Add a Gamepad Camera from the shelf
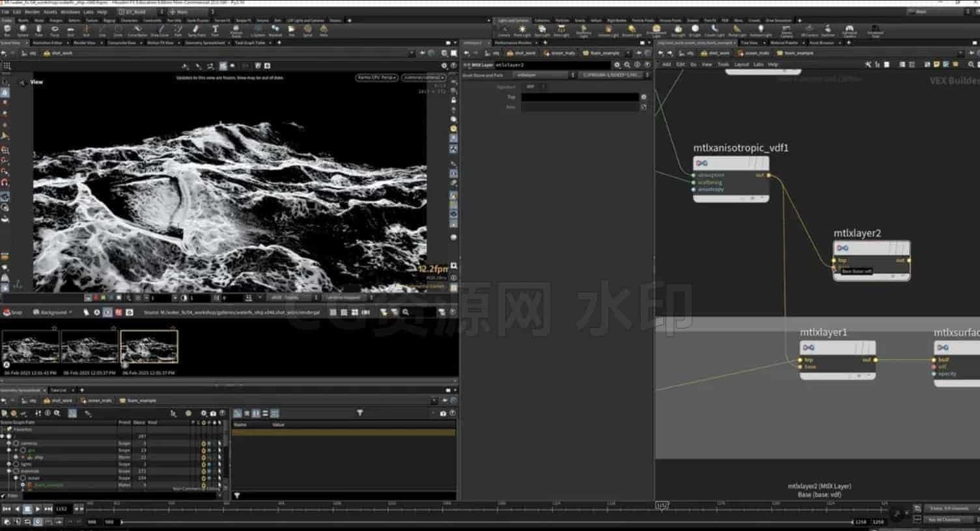980x531 pixels. click(x=849, y=30)
